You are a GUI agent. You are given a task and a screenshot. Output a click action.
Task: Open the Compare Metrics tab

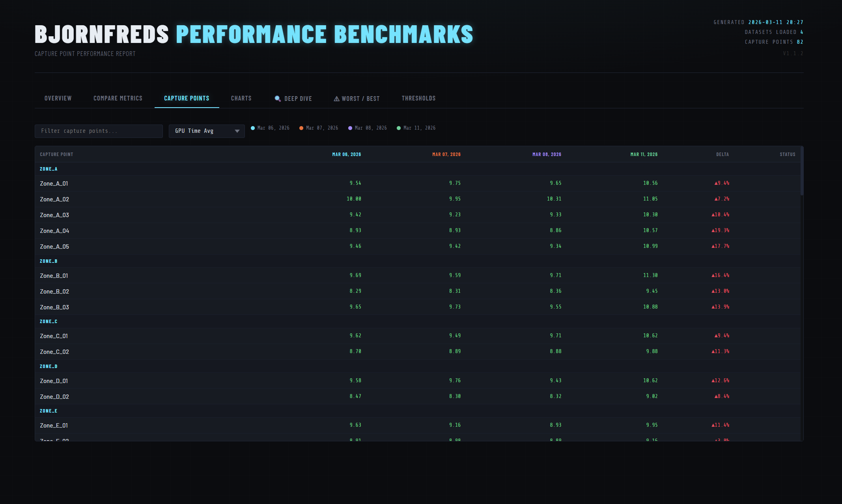pyautogui.click(x=118, y=98)
